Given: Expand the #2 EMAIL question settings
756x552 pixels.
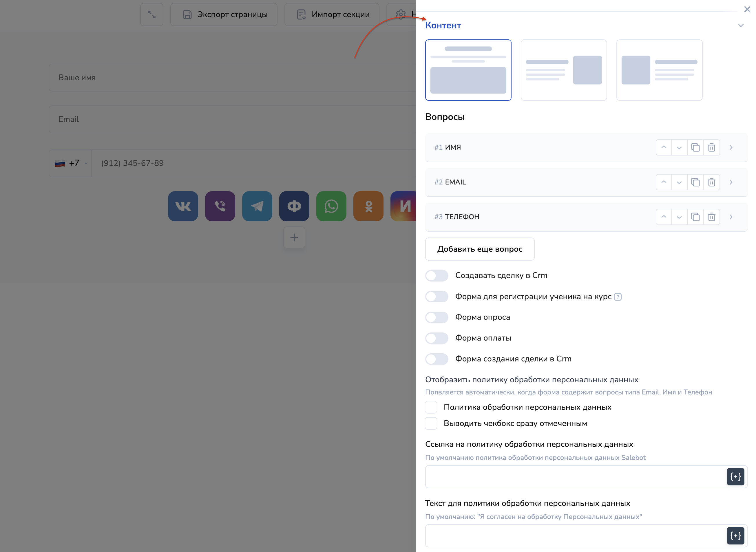Looking at the screenshot, I should [x=731, y=182].
